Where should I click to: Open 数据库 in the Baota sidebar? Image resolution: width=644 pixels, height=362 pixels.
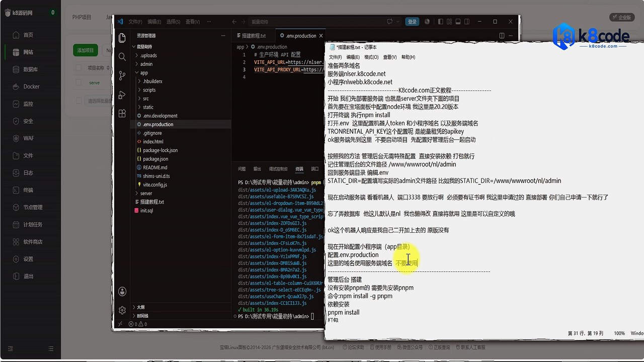30,69
